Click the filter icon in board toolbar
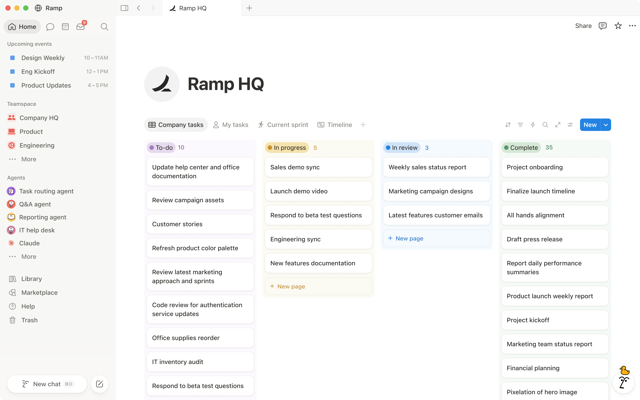The image size is (640, 400). point(520,125)
